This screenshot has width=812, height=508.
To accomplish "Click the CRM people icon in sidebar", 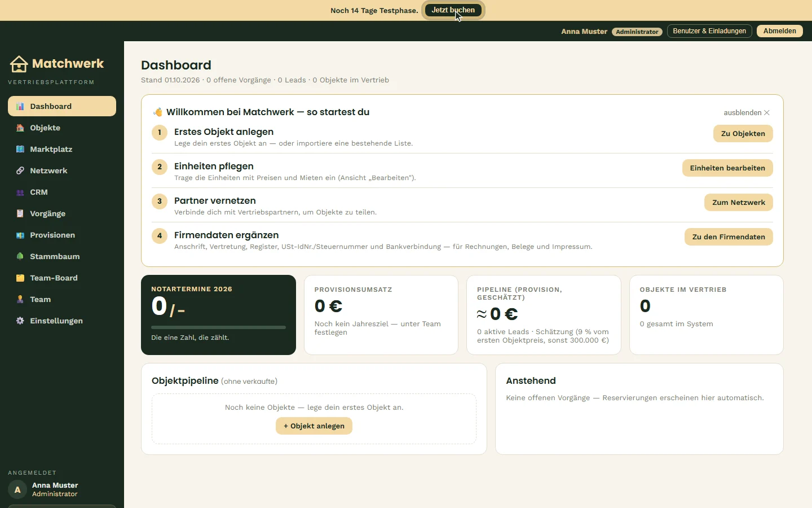I will pyautogui.click(x=20, y=192).
